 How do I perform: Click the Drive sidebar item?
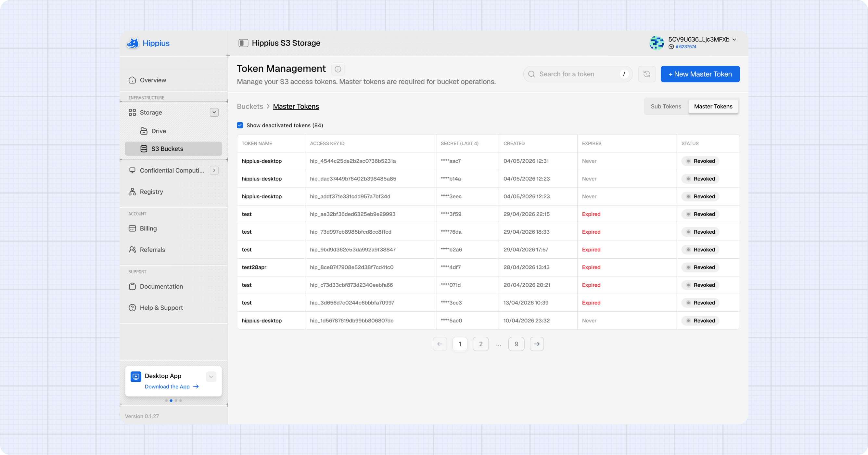tap(173, 131)
